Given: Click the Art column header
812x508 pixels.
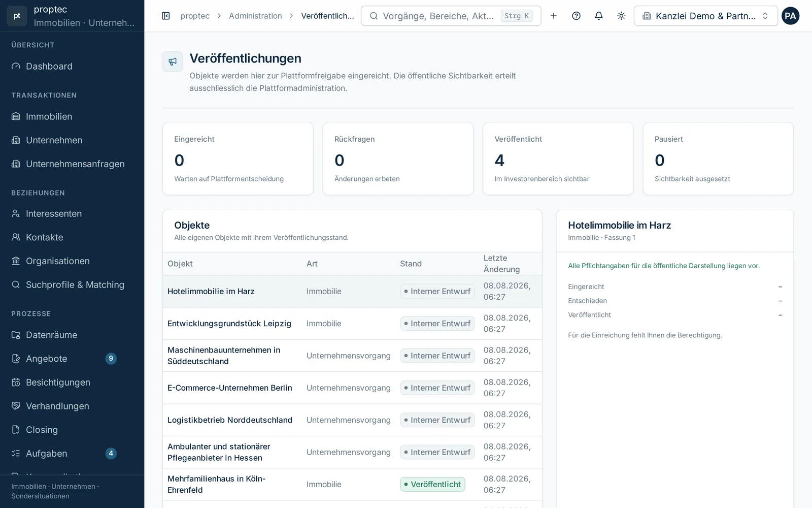Looking at the screenshot, I should coord(312,264).
